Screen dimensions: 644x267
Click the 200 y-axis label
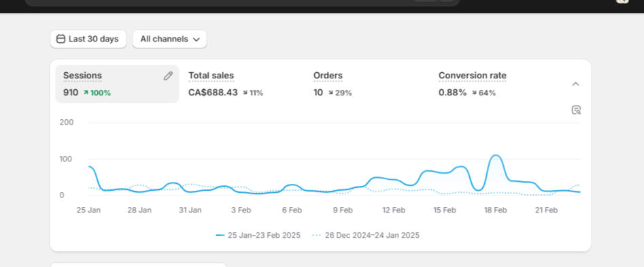[67, 122]
